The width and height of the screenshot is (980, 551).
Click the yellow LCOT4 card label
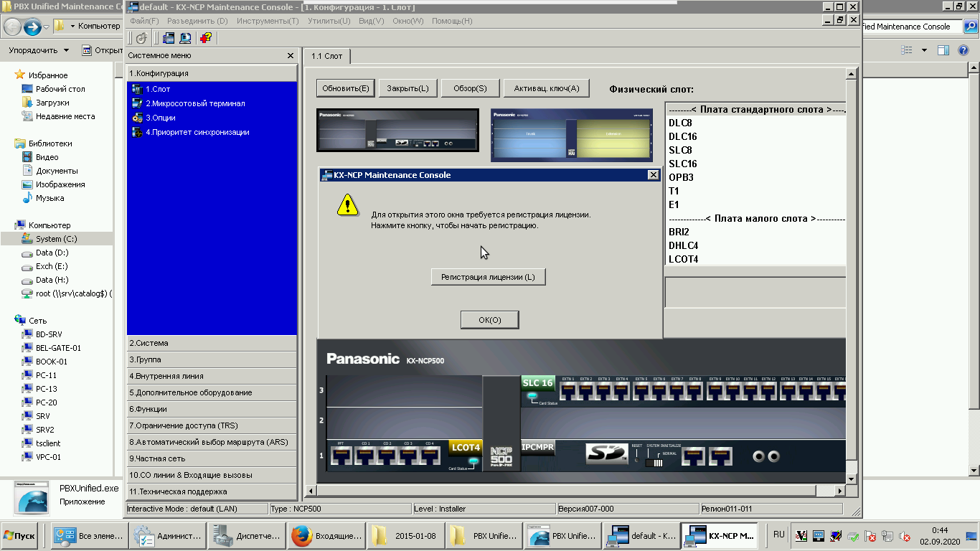pos(465,448)
